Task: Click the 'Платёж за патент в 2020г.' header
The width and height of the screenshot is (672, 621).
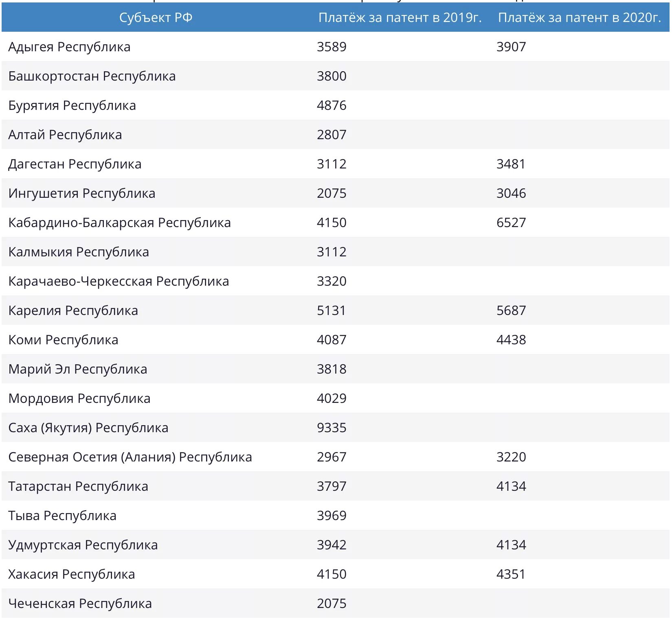Action: click(579, 17)
